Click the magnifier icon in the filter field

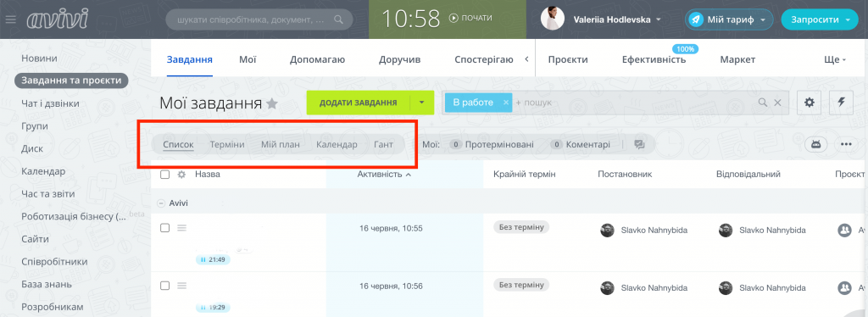pyautogui.click(x=763, y=103)
